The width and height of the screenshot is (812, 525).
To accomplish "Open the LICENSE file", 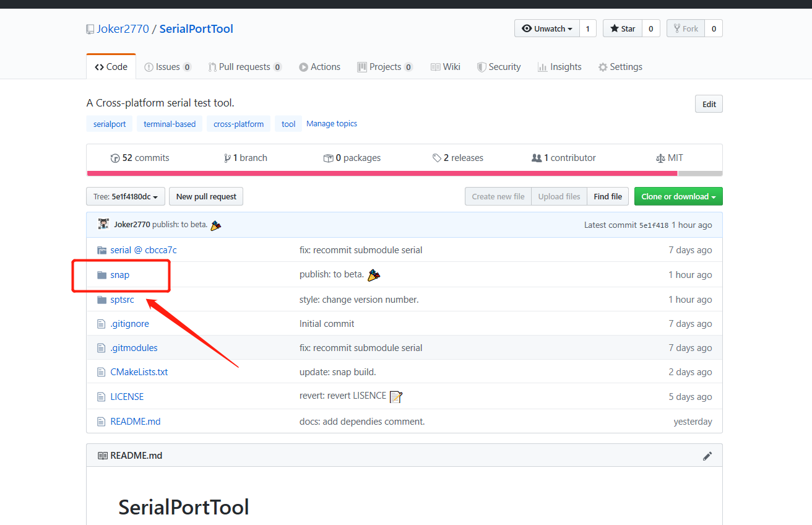I will 127,397.
